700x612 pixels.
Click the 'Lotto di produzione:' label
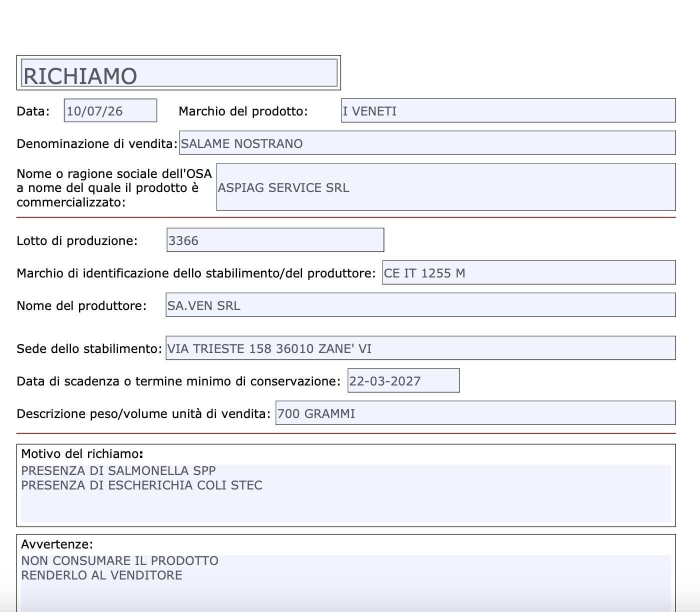(77, 240)
